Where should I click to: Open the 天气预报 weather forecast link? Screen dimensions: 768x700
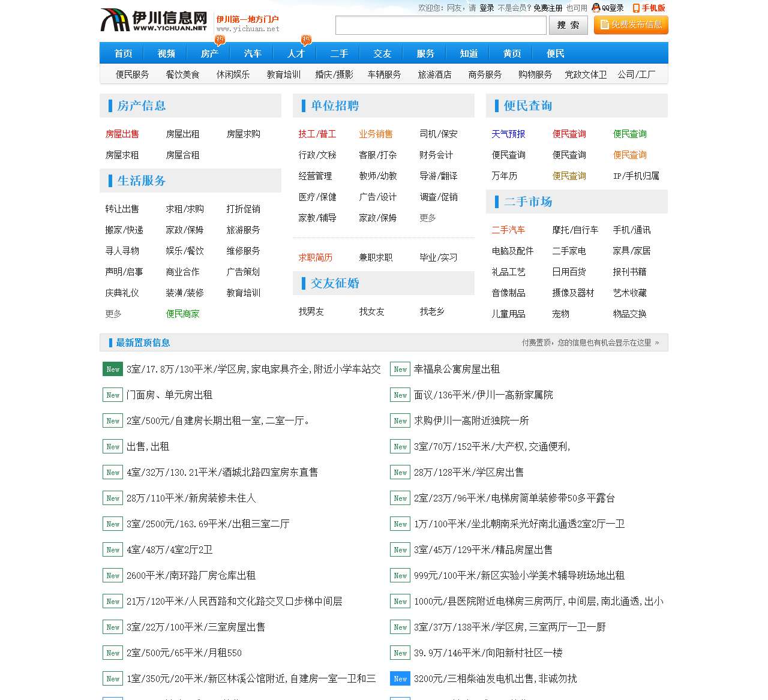508,134
